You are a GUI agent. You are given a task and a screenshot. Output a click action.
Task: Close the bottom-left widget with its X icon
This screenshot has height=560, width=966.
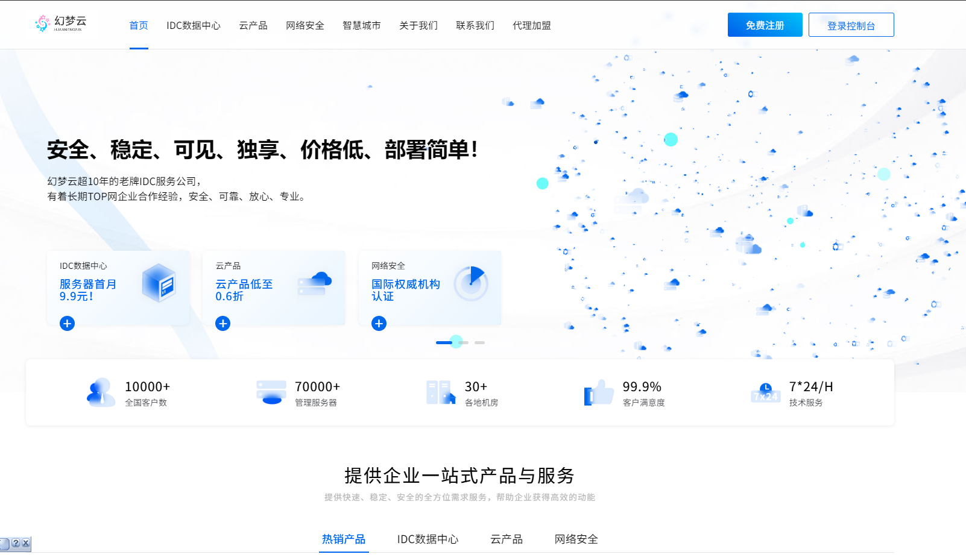click(x=25, y=543)
